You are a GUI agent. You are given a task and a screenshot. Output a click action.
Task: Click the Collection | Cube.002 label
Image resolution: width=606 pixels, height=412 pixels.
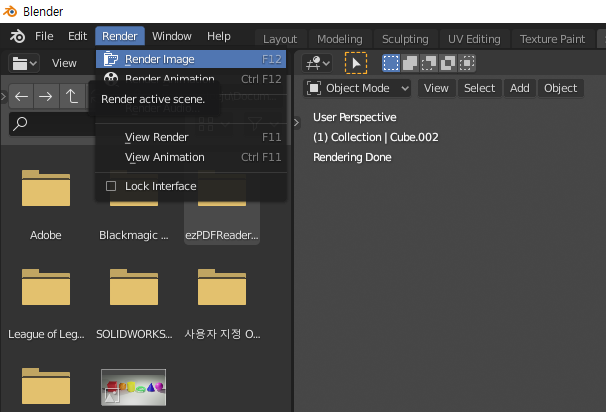click(x=376, y=137)
